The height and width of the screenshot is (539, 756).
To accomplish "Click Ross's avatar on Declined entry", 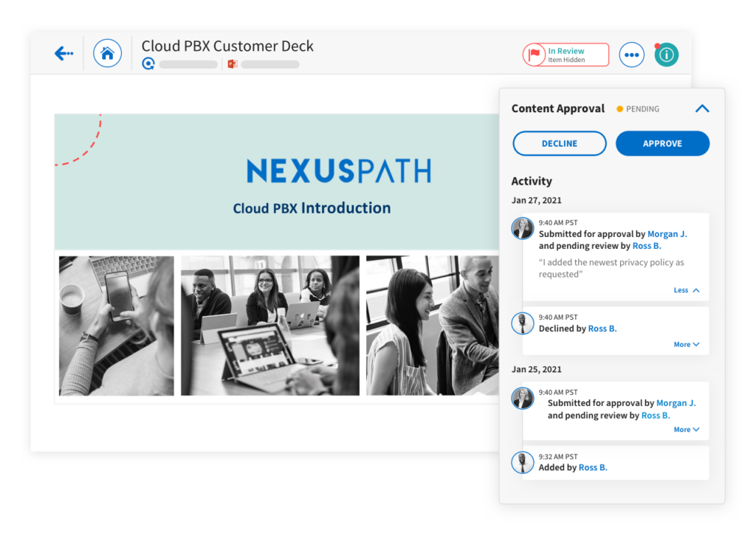I will (523, 323).
